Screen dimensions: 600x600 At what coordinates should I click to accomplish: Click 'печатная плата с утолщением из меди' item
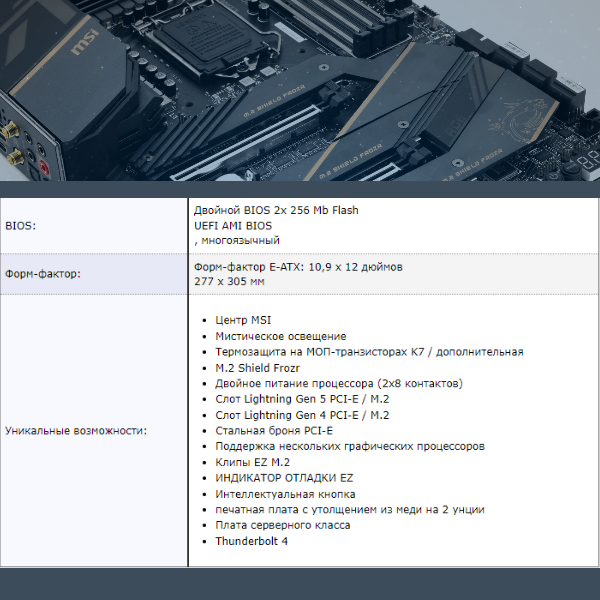coord(350,510)
